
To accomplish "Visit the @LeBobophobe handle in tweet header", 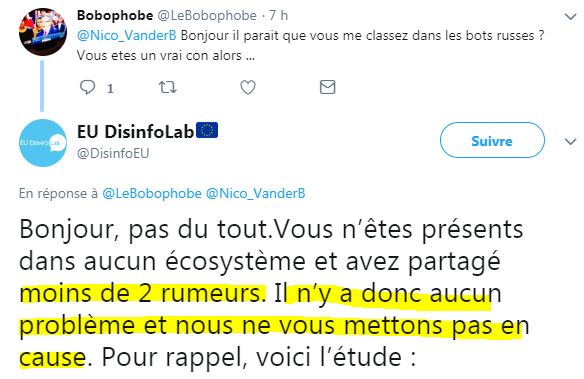I will [x=207, y=15].
